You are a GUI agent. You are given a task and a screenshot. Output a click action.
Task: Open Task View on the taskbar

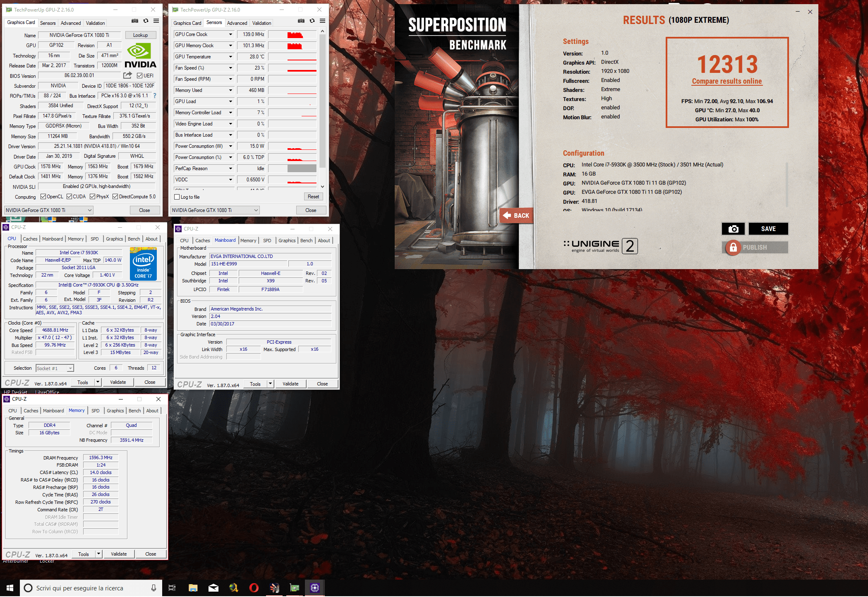[172, 588]
